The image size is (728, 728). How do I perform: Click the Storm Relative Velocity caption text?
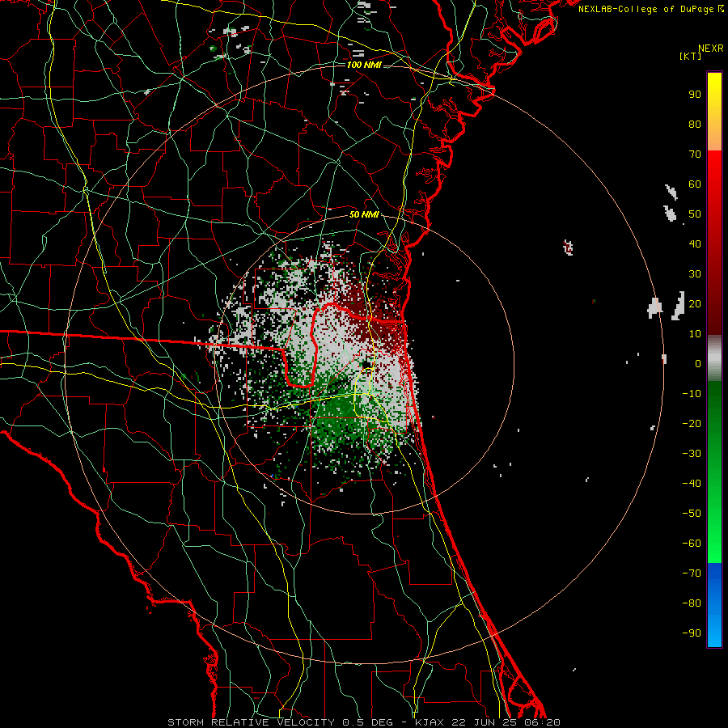pyautogui.click(x=363, y=722)
